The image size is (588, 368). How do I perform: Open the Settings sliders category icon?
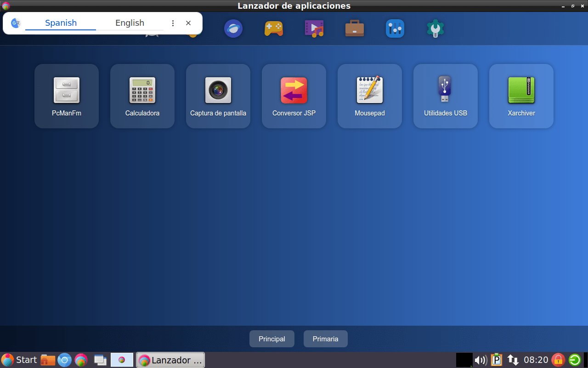pyautogui.click(x=395, y=28)
